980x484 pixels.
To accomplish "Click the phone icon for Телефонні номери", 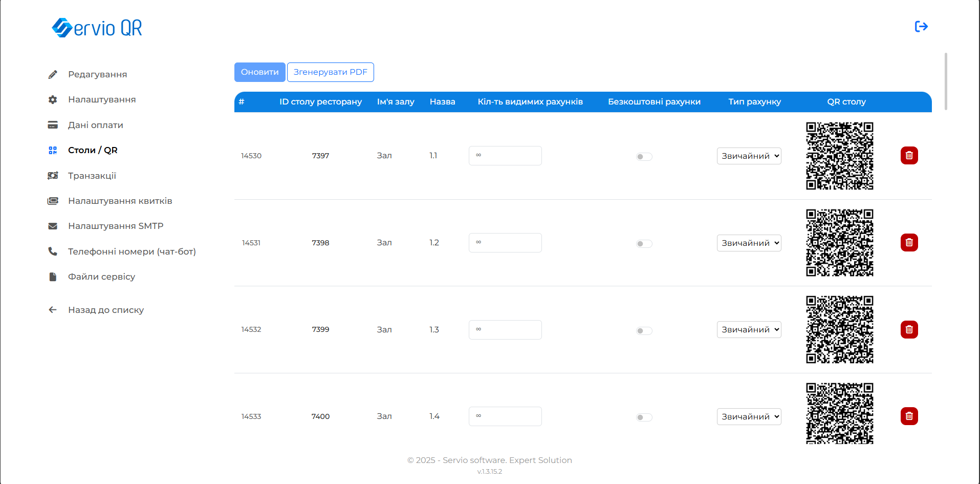I will click(53, 251).
